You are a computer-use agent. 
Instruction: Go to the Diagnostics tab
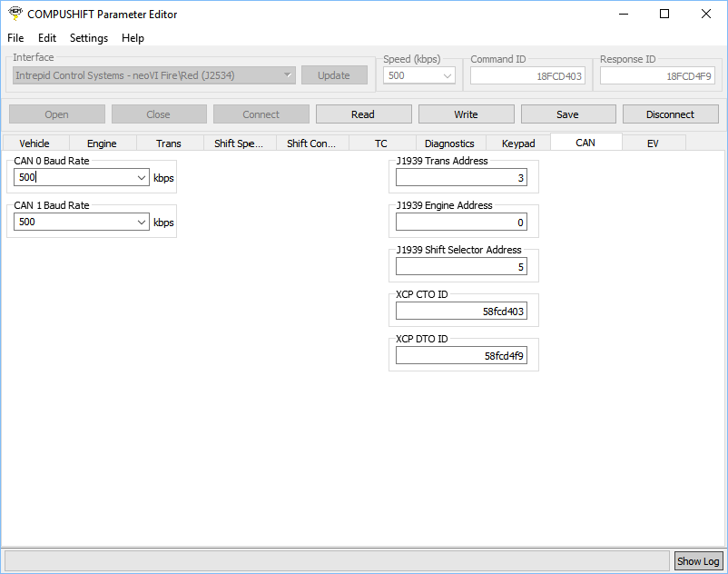[449, 143]
